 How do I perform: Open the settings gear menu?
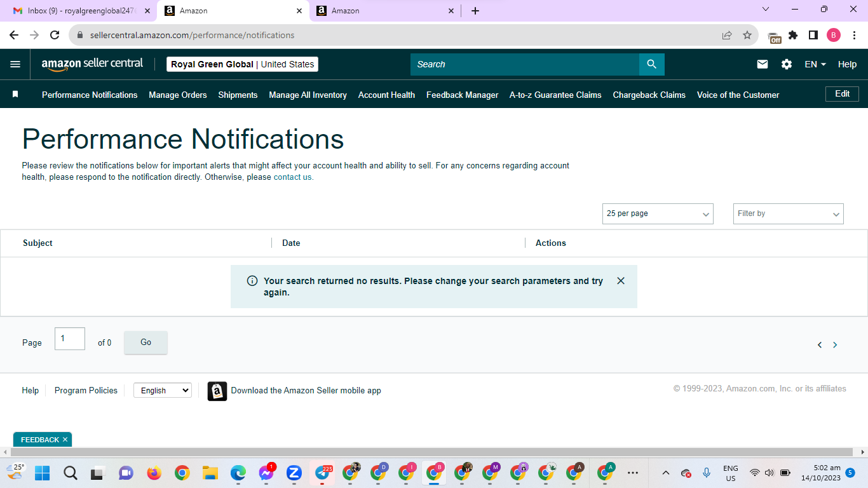click(787, 64)
